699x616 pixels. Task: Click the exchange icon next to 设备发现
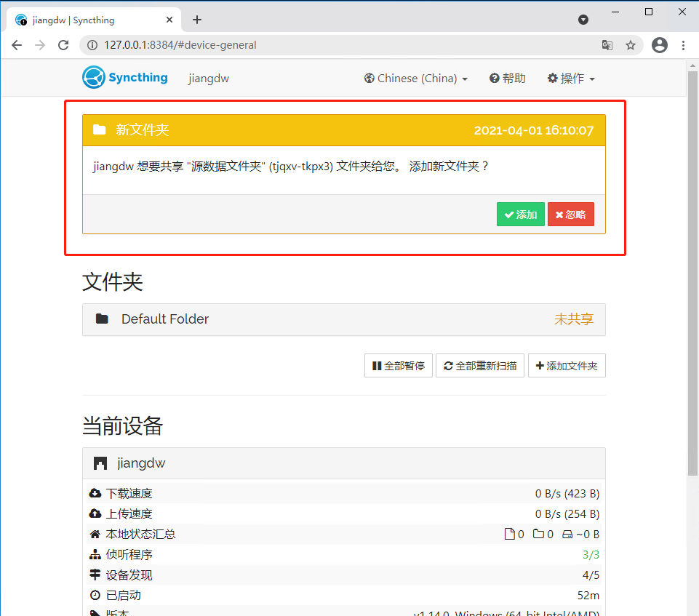[95, 575]
